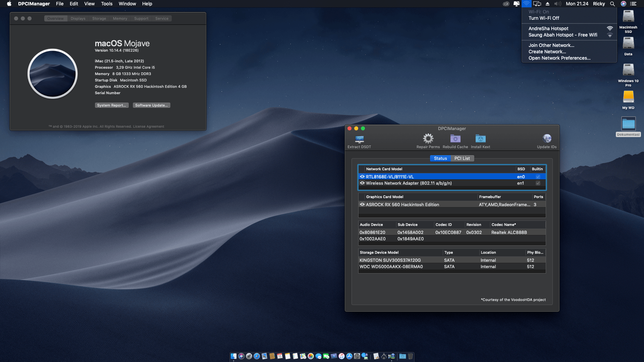Open FaceTime from the dock
This screenshot has height=362, width=644.
(x=326, y=356)
